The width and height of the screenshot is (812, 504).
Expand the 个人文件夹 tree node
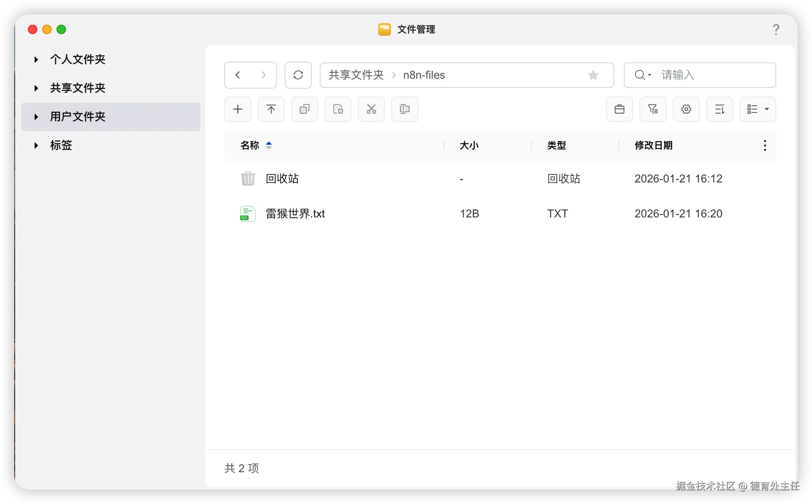click(x=36, y=60)
